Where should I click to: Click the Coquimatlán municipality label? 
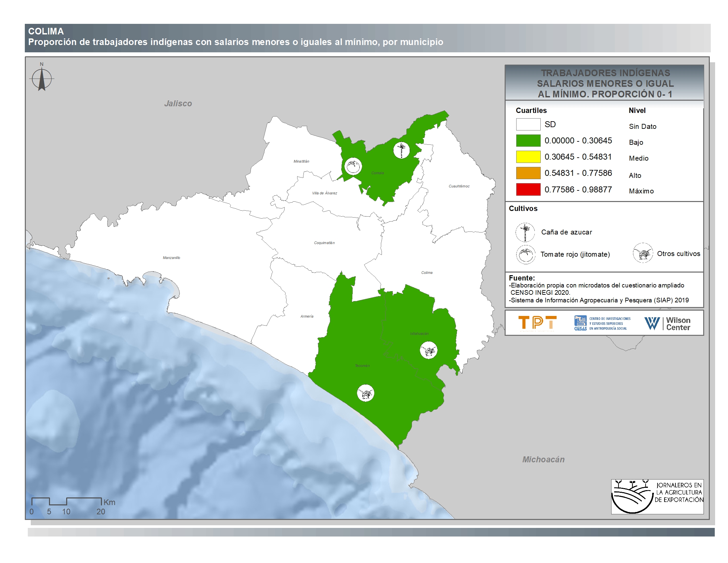324,243
